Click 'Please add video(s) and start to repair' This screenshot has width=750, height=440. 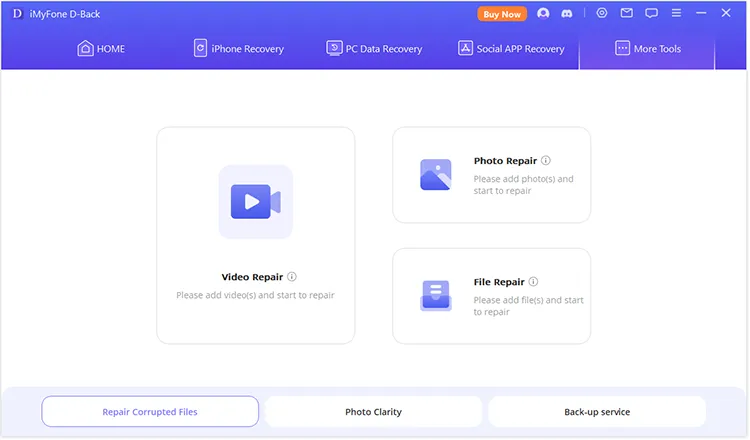[255, 296]
